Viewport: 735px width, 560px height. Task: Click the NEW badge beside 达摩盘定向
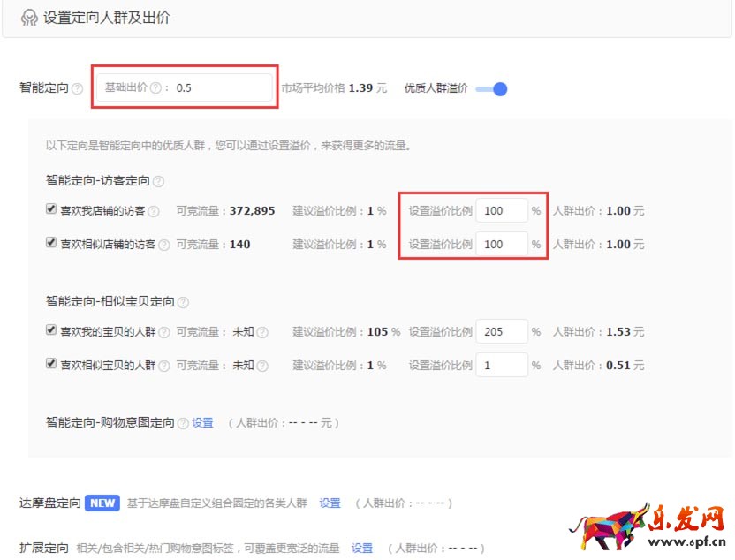pyautogui.click(x=101, y=502)
